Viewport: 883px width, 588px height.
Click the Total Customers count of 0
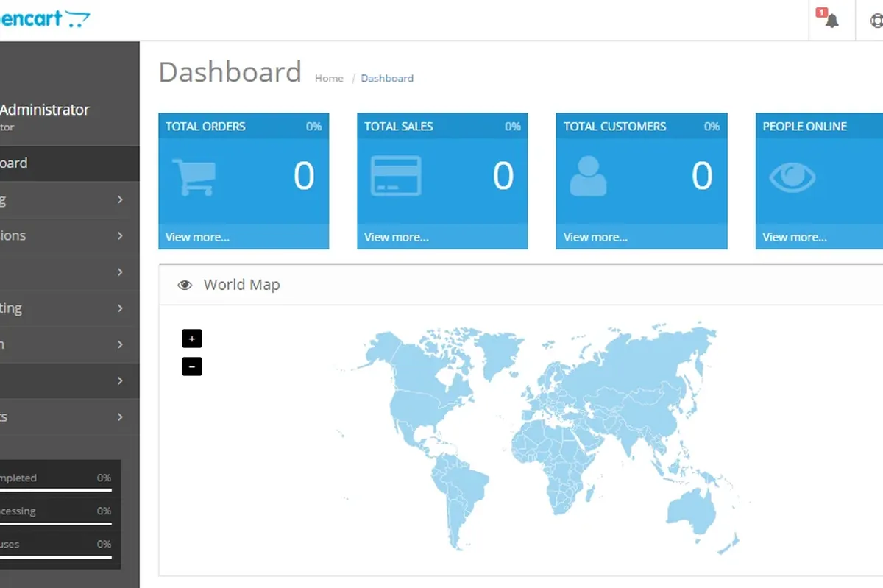click(702, 177)
